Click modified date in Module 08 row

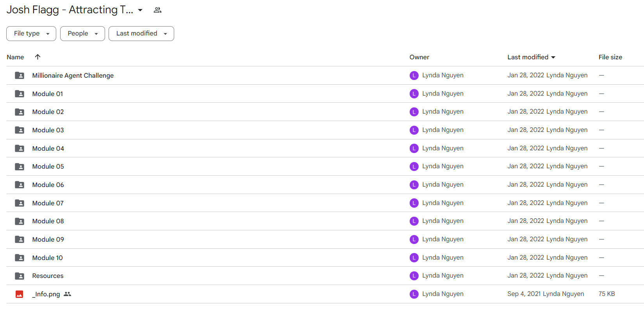[x=526, y=221]
